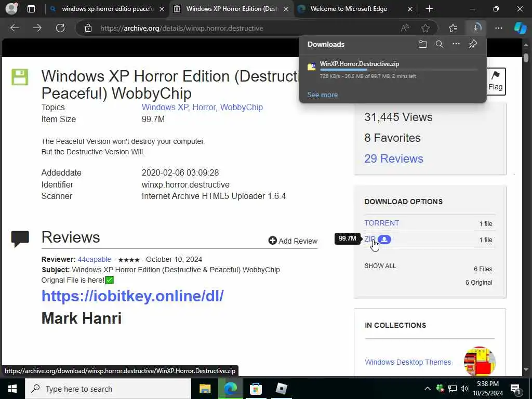Open reviewer 44capable profile
532x399 pixels.
pos(95,259)
